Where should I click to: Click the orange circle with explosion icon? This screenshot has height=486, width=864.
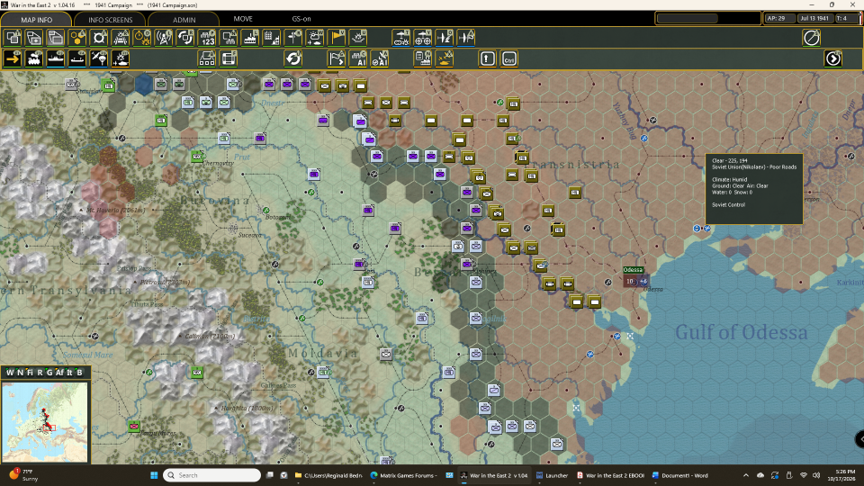click(142, 38)
